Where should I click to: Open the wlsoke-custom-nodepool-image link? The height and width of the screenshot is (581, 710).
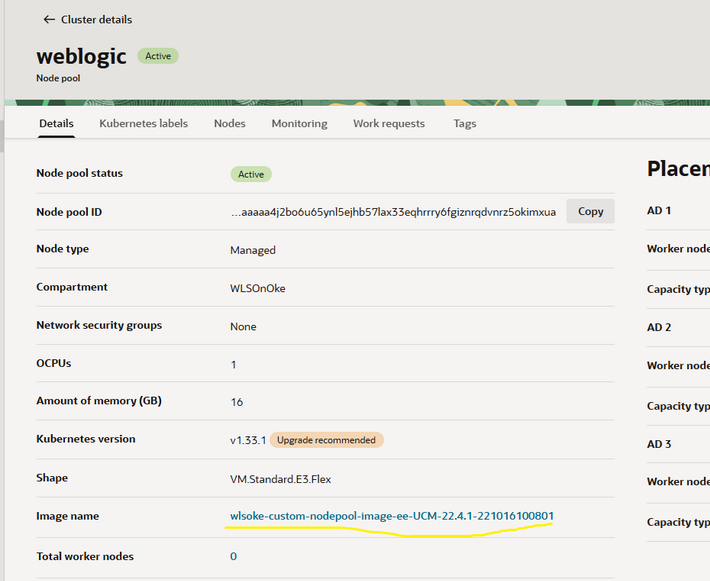(x=392, y=516)
